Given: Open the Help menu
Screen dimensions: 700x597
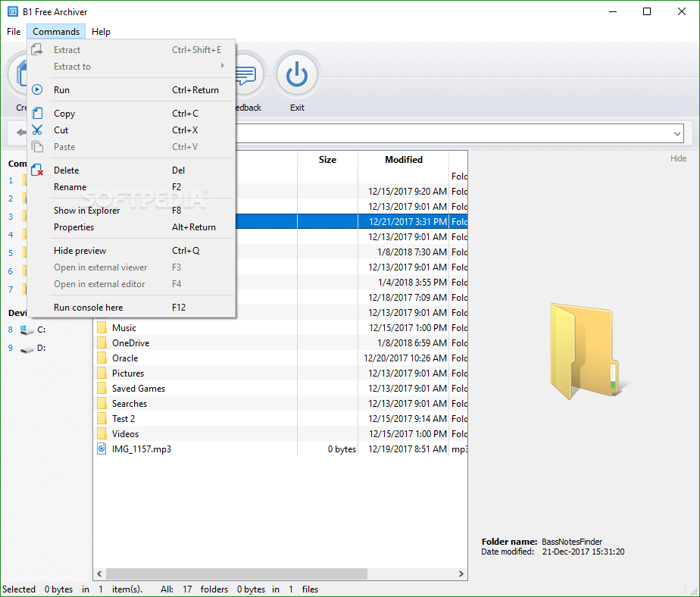Looking at the screenshot, I should tap(101, 32).
